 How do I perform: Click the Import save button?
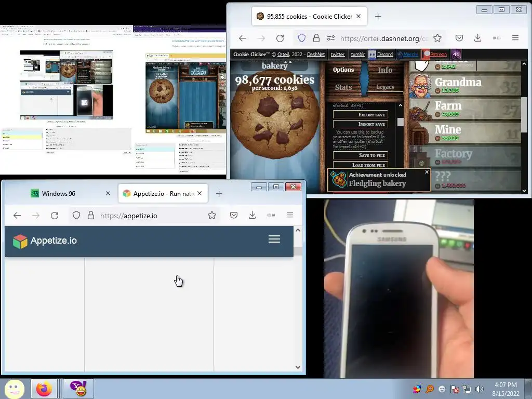coord(361,124)
